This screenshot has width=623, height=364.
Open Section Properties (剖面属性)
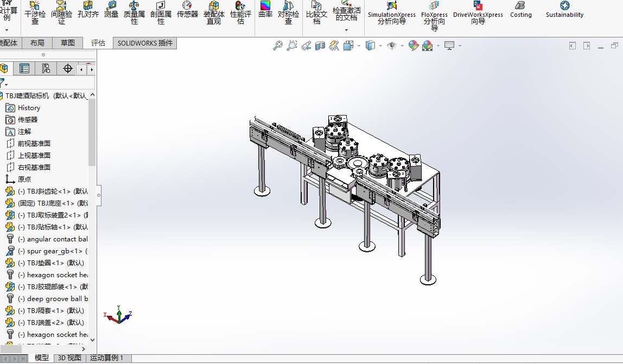[x=161, y=12]
